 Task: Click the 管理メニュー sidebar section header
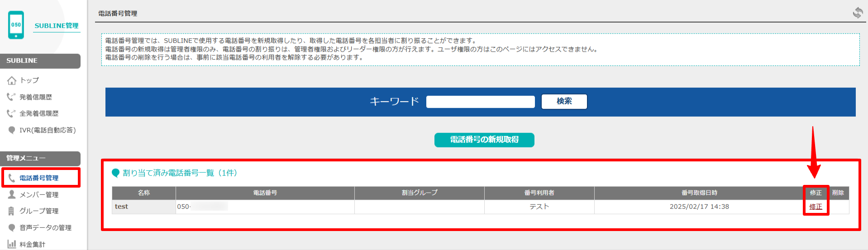click(x=40, y=158)
